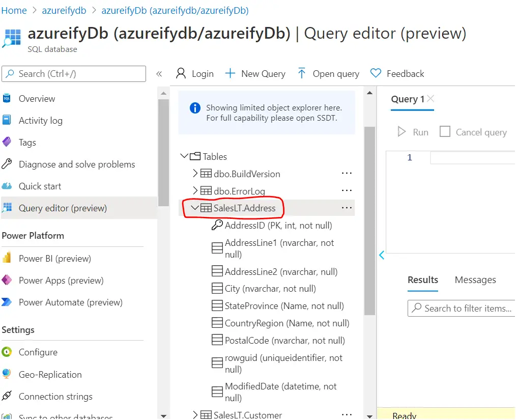Click the Diagnose and solve problems wrench icon
The height and width of the screenshot is (420, 516).
pos(7,164)
